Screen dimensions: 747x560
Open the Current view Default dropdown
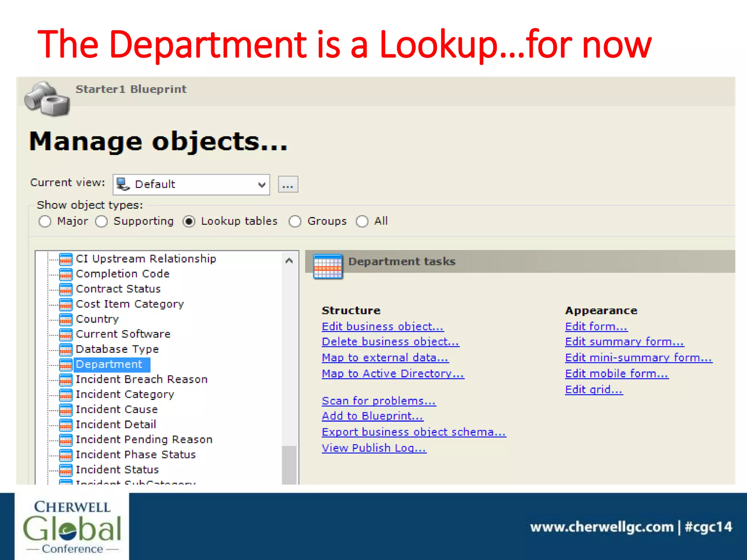coord(191,184)
